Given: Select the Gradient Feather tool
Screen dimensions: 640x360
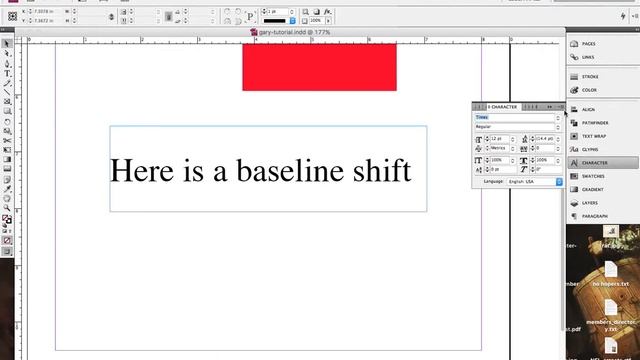Looking at the screenshot, I should point(7,169).
